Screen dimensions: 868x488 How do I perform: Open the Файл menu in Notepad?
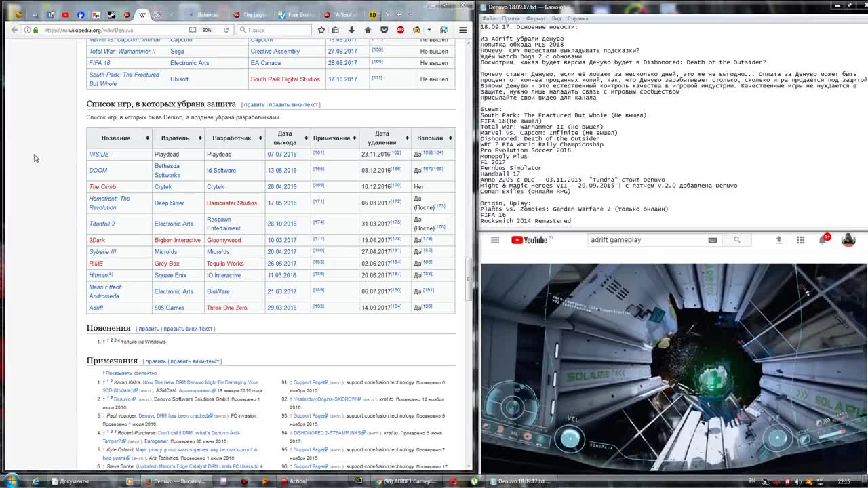coord(488,18)
